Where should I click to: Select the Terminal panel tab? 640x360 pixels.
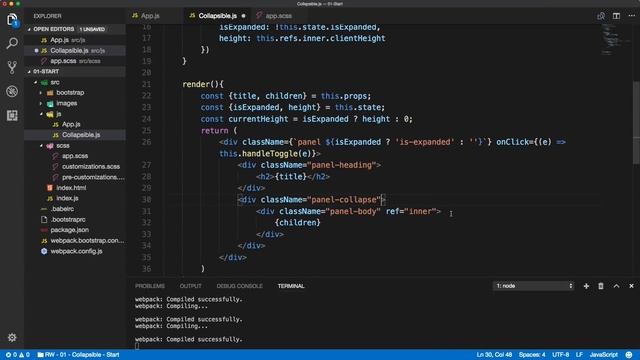[291, 286]
